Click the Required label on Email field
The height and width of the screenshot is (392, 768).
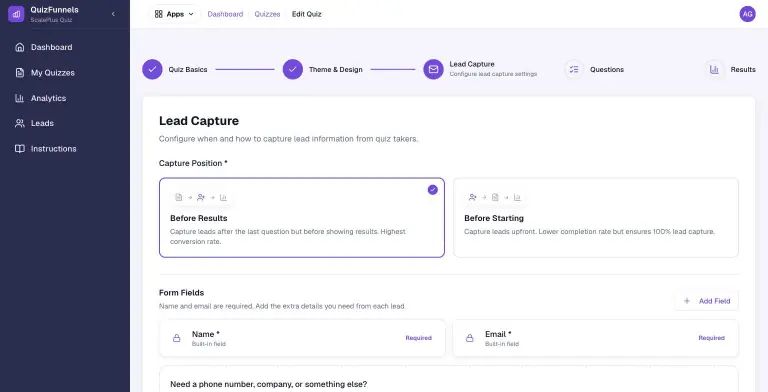pos(711,338)
